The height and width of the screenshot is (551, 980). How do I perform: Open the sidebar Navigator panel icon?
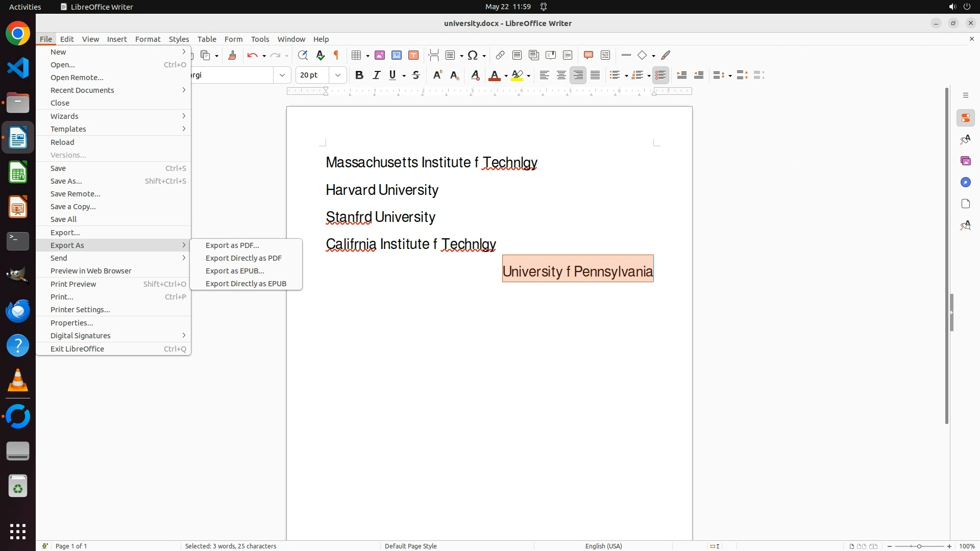(965, 182)
